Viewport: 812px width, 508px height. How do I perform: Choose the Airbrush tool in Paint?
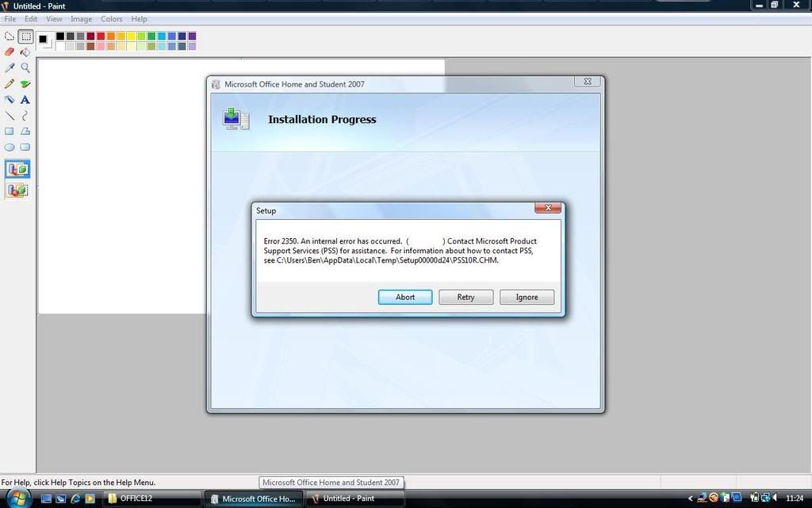(10, 99)
